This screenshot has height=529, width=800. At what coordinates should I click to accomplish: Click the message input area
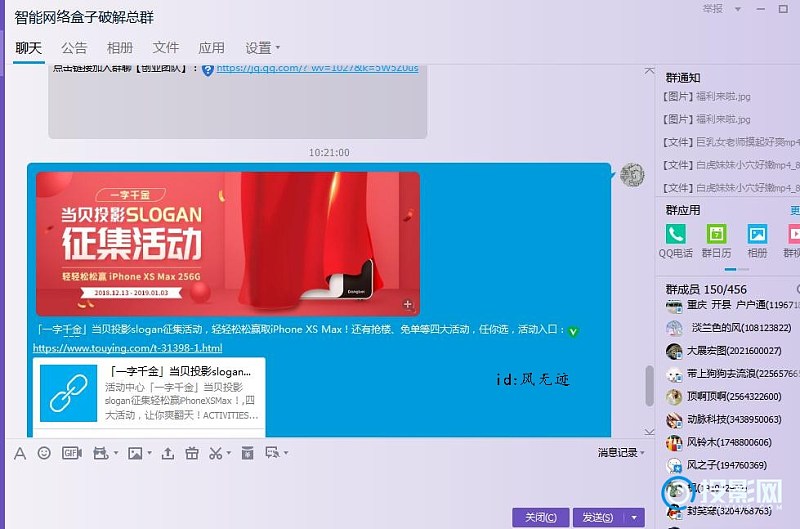(x=327, y=485)
